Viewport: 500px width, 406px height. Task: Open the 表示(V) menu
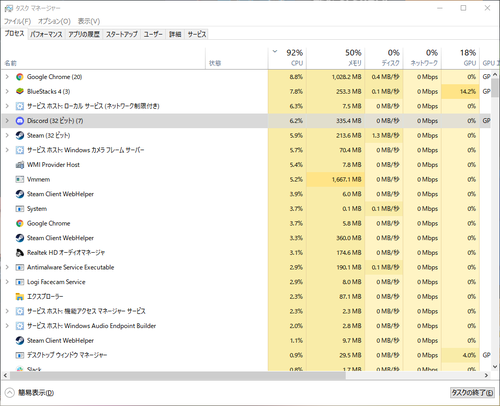[89, 22]
